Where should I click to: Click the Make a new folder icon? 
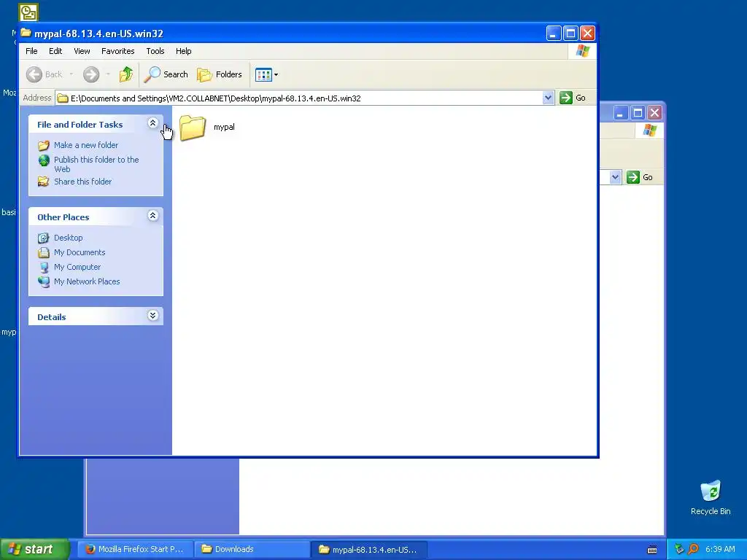pyautogui.click(x=43, y=145)
